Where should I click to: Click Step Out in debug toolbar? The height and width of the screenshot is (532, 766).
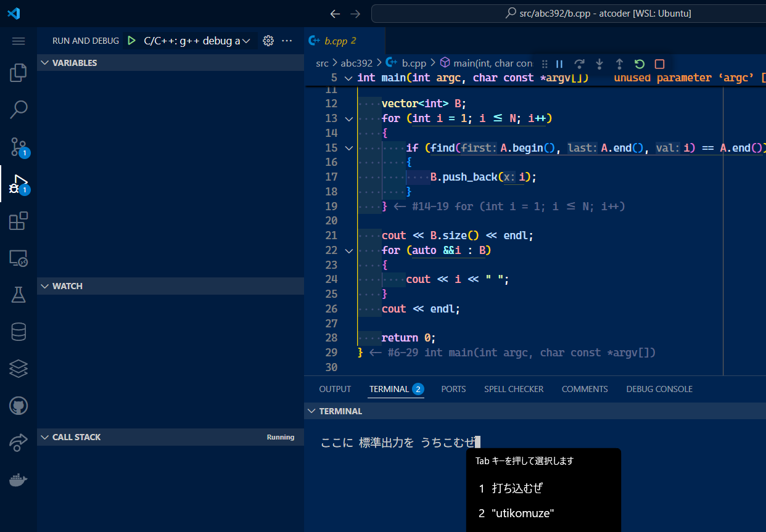(x=619, y=63)
